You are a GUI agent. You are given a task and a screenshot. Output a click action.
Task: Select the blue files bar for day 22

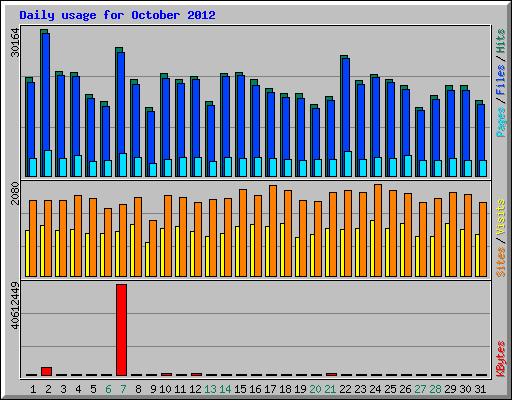[x=346, y=105]
